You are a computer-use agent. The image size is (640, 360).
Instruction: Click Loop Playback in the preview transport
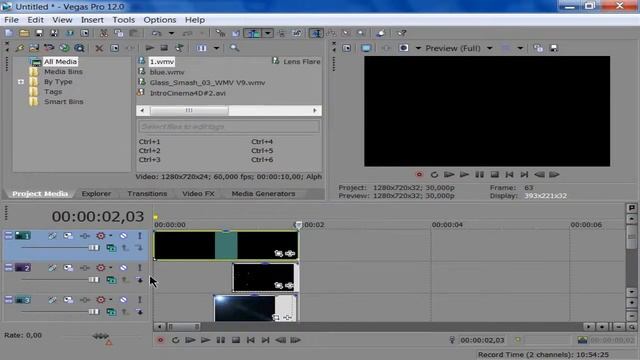pos(434,175)
